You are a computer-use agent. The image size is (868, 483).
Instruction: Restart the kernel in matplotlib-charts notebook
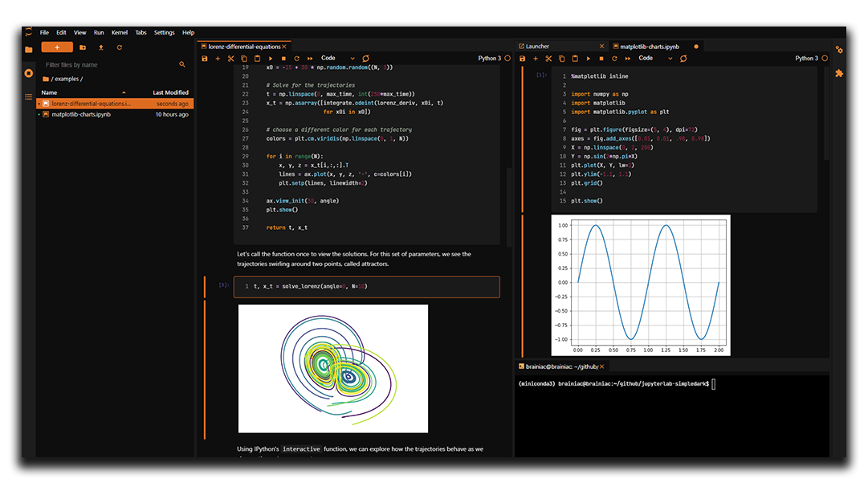point(614,58)
